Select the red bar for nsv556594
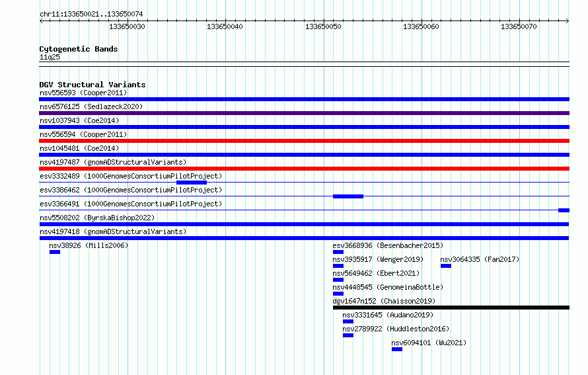Screen dimensions: 588x375 [x=304, y=141]
